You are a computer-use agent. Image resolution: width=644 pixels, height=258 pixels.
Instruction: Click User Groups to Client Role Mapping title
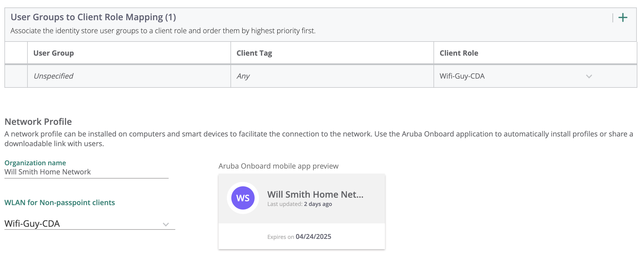coord(93,17)
